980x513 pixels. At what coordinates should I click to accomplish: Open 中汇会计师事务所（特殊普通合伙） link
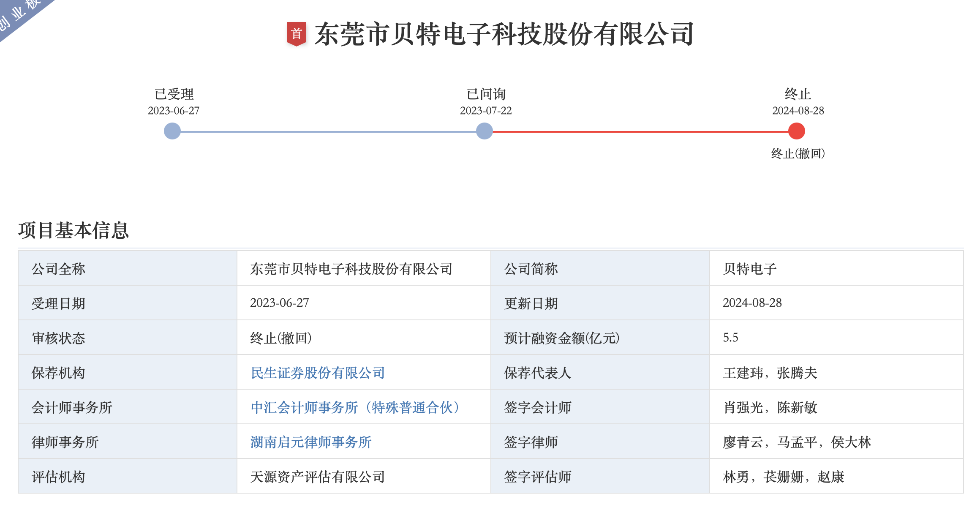click(355, 407)
